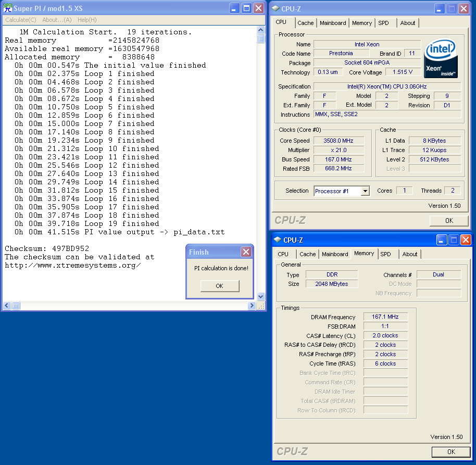This screenshot has height=465, width=476.
Task: Switch to Cache tab in bottom CPU-Z
Action: point(307,254)
